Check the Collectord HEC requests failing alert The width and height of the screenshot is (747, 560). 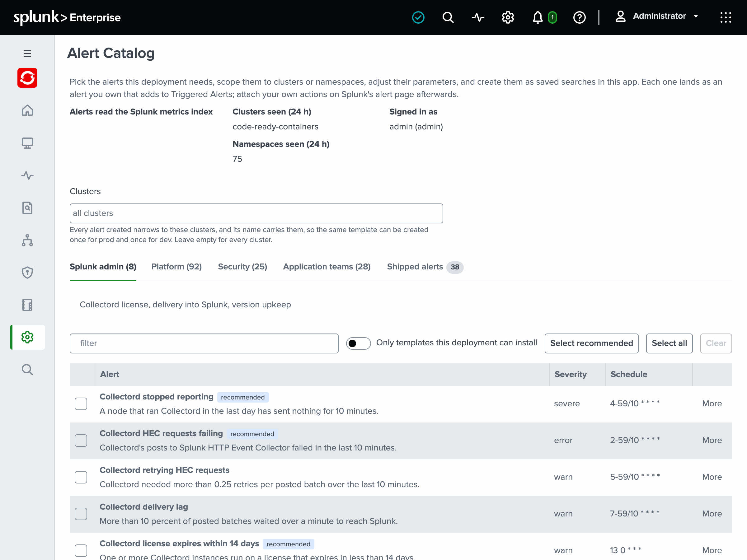[x=81, y=441]
